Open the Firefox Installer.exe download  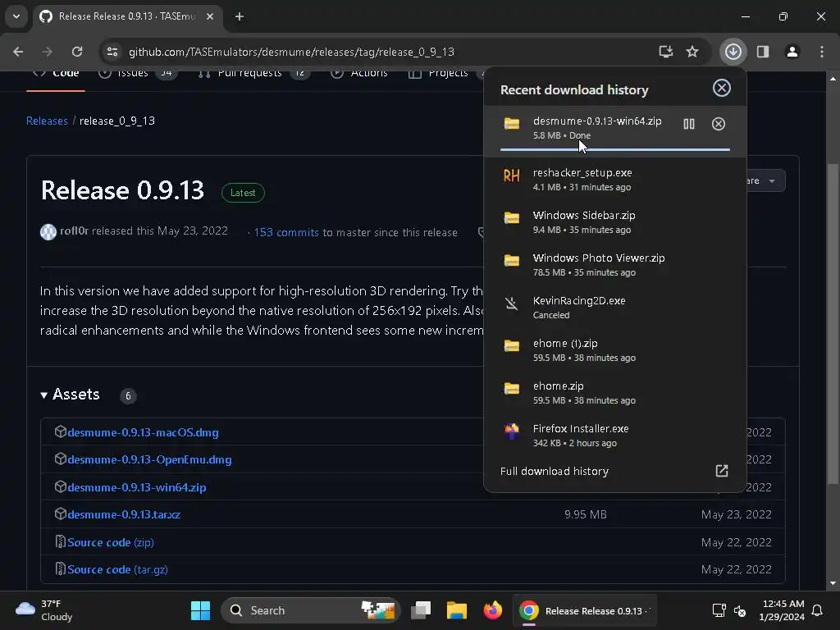(614, 436)
